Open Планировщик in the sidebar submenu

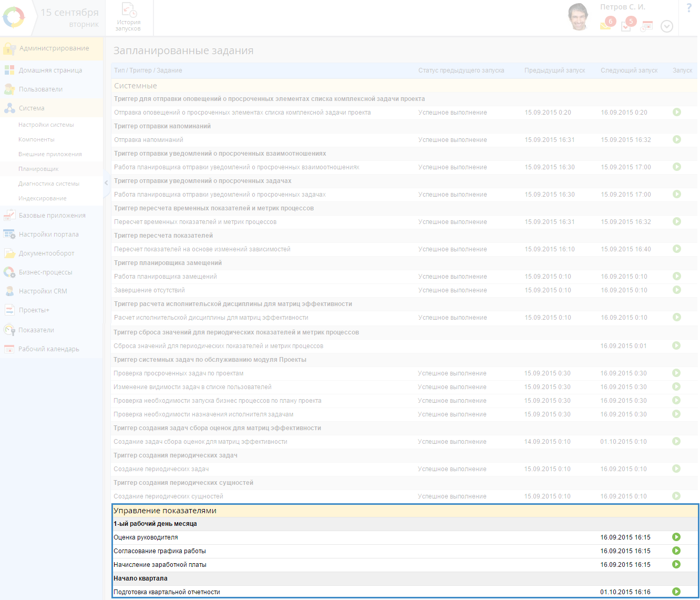[38, 169]
